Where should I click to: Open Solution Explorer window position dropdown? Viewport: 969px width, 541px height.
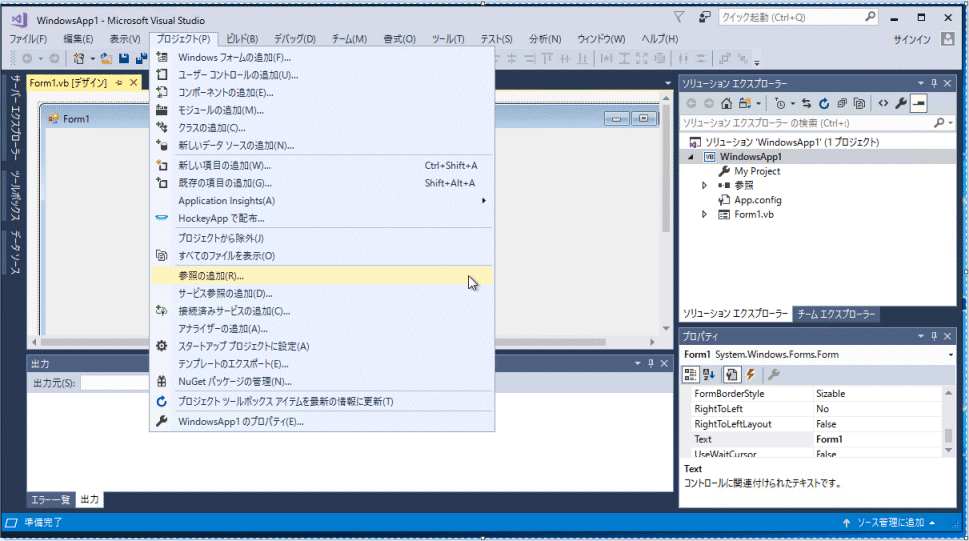921,83
